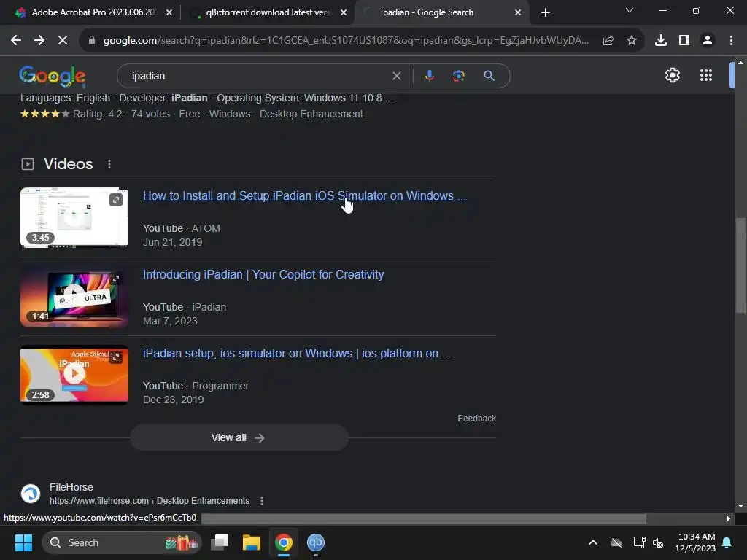The height and width of the screenshot is (560, 747).
Task: Click the Feedback link under videos
Action: point(477,418)
